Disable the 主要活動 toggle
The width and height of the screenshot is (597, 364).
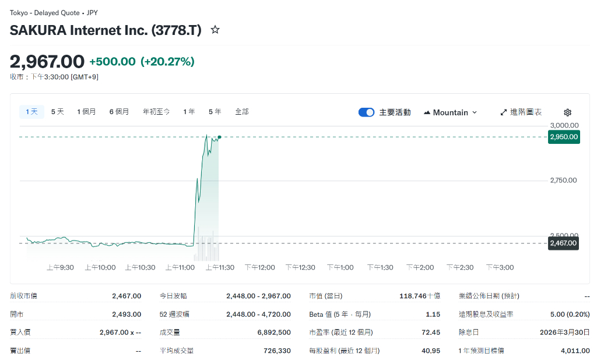pos(366,112)
